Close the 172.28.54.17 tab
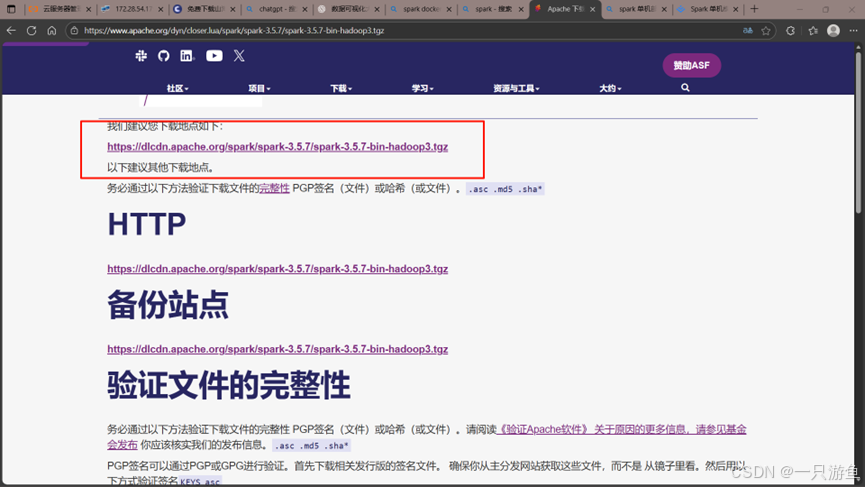The width and height of the screenshot is (865, 487). click(161, 9)
